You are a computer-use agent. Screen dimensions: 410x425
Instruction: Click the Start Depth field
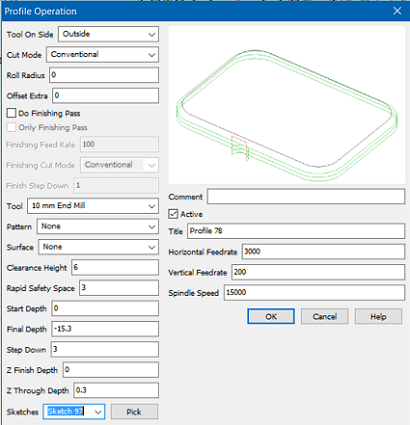click(105, 309)
